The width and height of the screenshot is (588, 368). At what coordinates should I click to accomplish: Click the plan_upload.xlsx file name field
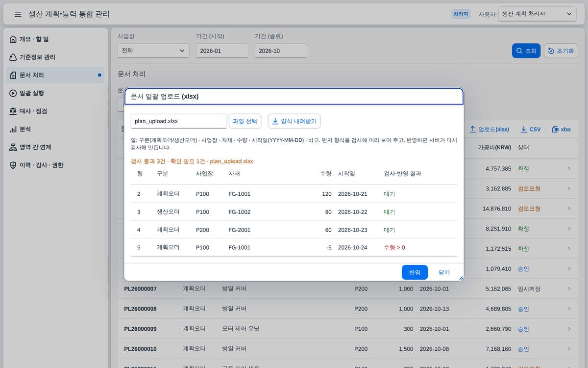click(179, 121)
